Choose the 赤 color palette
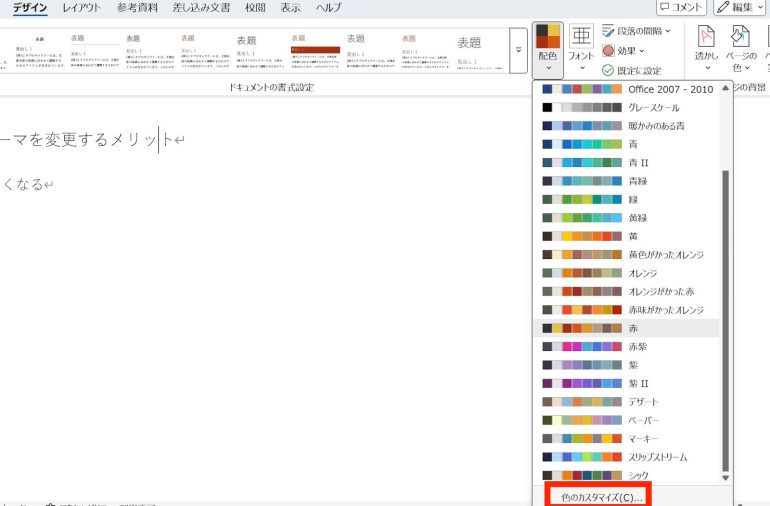 tap(630, 328)
